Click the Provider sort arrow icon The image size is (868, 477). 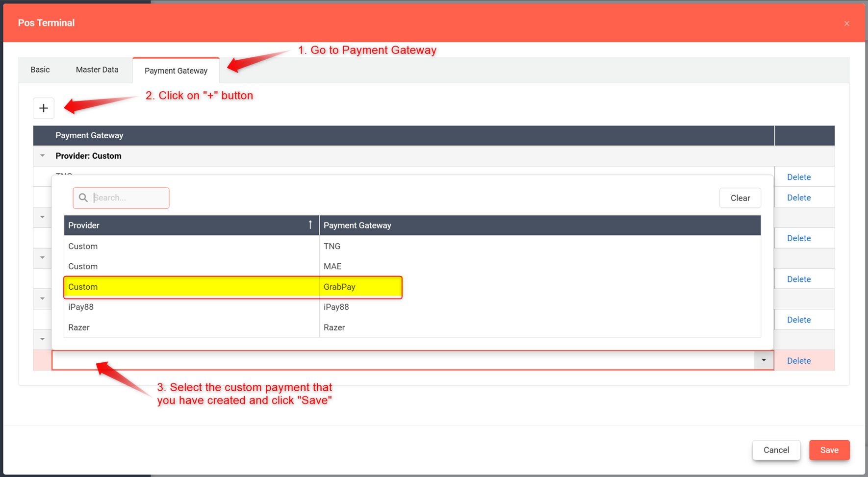(x=310, y=225)
